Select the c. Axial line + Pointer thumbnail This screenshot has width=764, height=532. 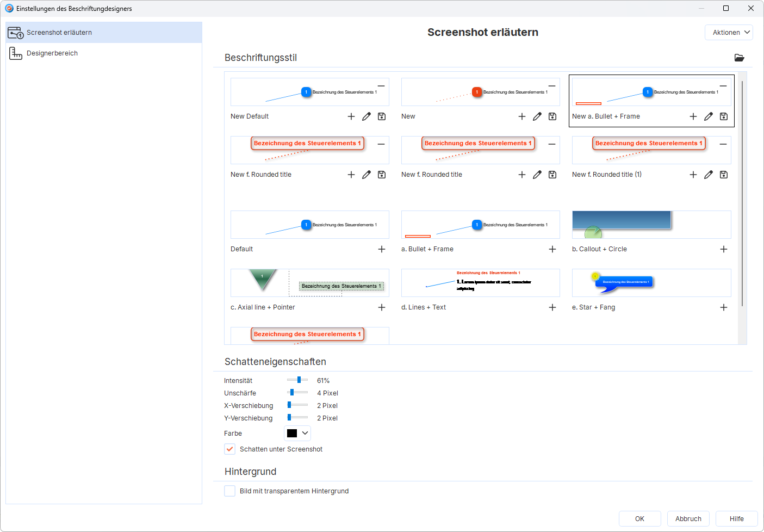click(x=309, y=283)
